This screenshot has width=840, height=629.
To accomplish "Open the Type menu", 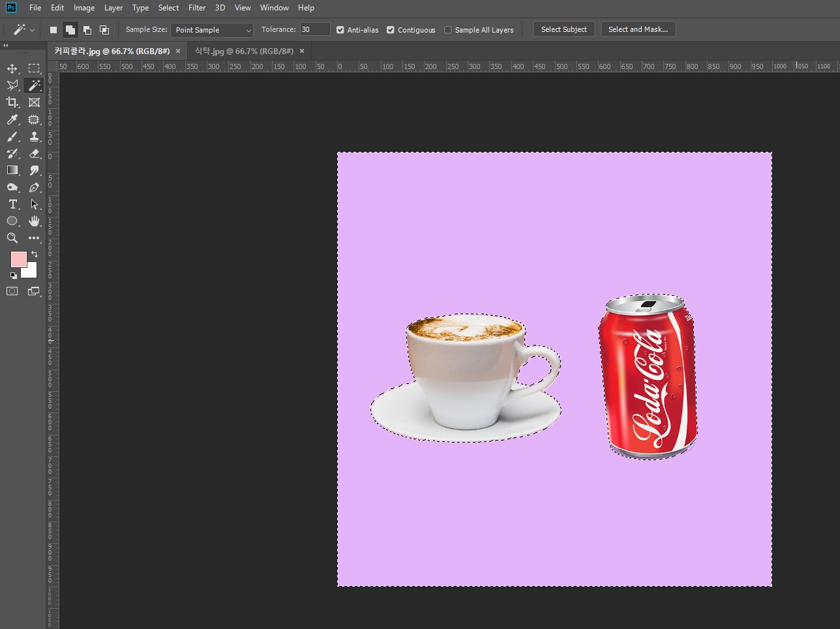I will coord(140,8).
